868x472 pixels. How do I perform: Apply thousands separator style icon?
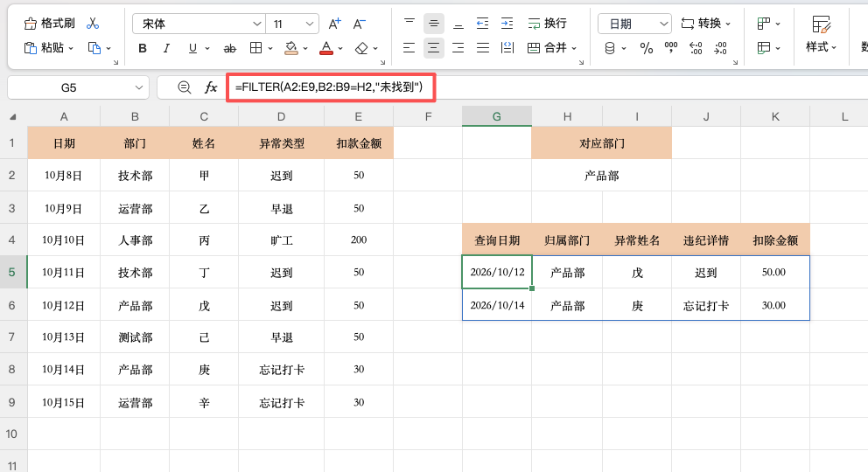tap(671, 49)
